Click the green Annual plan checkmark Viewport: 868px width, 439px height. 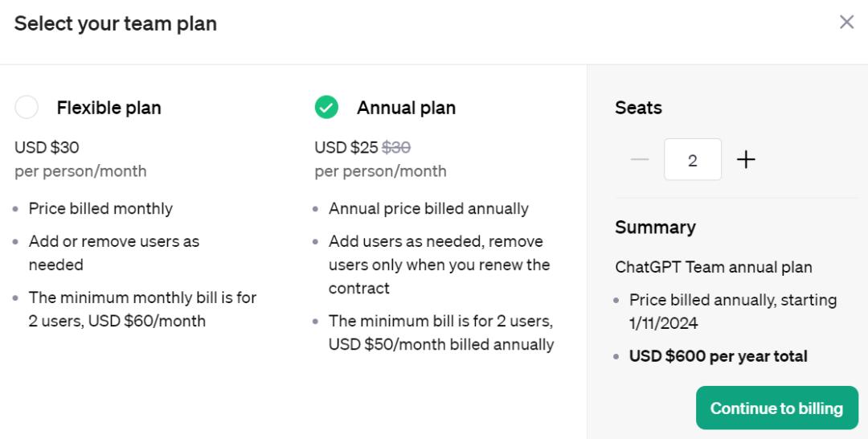pos(326,107)
